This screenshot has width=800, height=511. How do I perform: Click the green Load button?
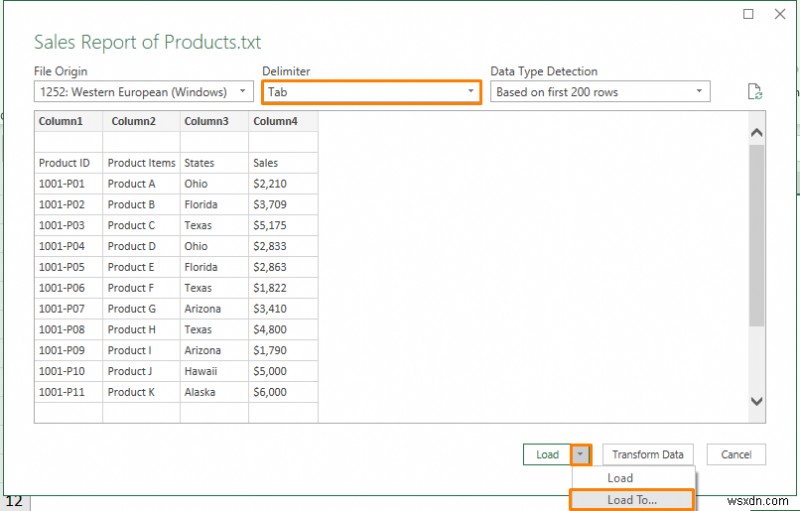547,454
